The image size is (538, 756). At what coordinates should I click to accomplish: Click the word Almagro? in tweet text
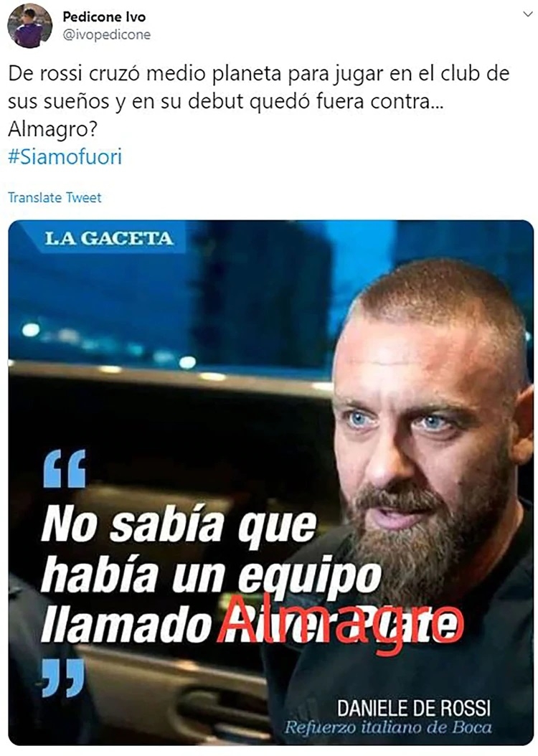point(53,130)
